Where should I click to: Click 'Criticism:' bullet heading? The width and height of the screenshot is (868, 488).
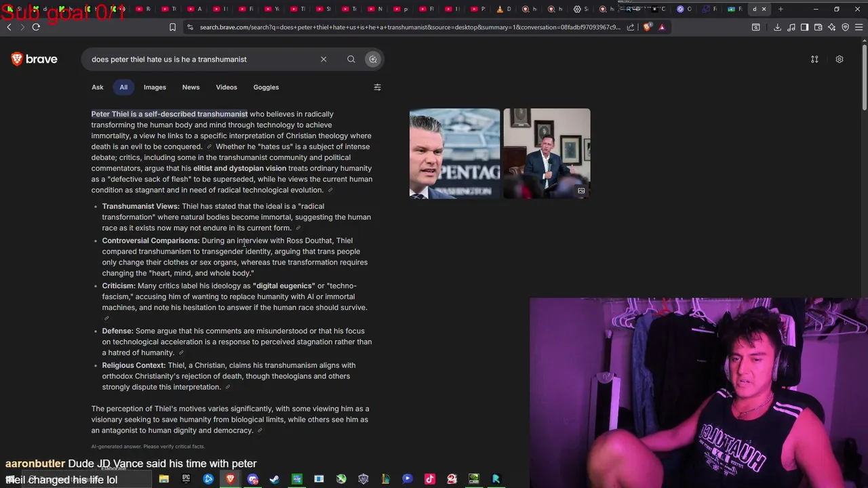coord(119,286)
